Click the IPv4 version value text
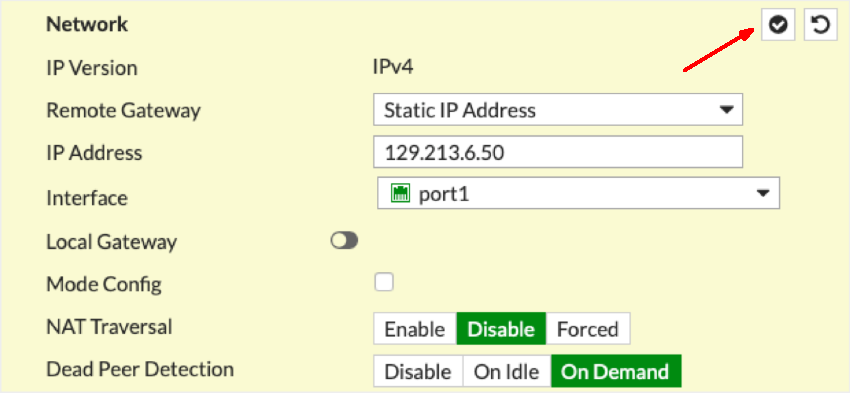Viewport: 850px width, 393px height. (x=394, y=68)
